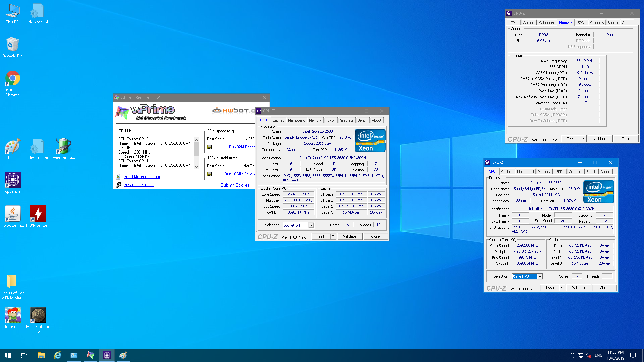Click the save icon under 1024M Best Score

(209, 174)
